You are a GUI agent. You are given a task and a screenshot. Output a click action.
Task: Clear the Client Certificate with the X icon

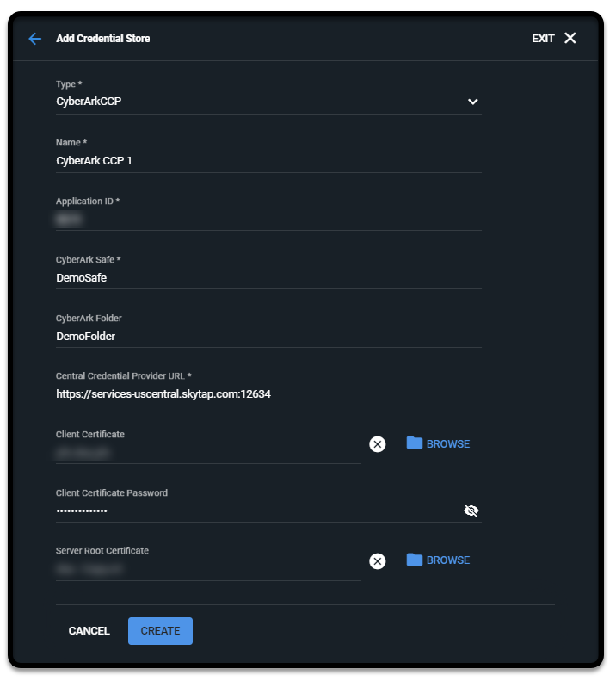(x=377, y=444)
